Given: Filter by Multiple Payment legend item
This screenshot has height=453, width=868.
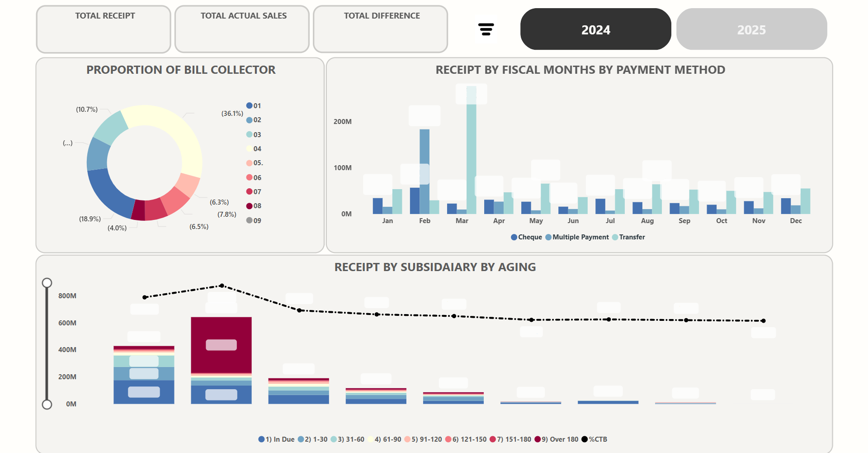Looking at the screenshot, I should coord(577,237).
